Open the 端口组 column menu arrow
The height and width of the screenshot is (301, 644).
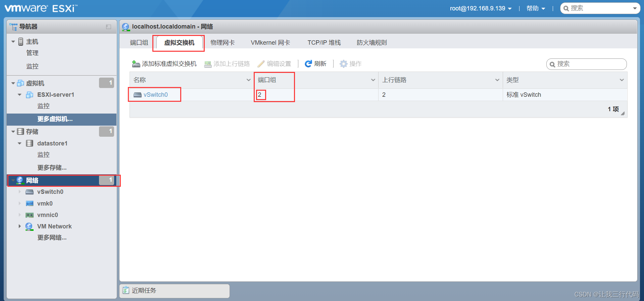(373, 80)
